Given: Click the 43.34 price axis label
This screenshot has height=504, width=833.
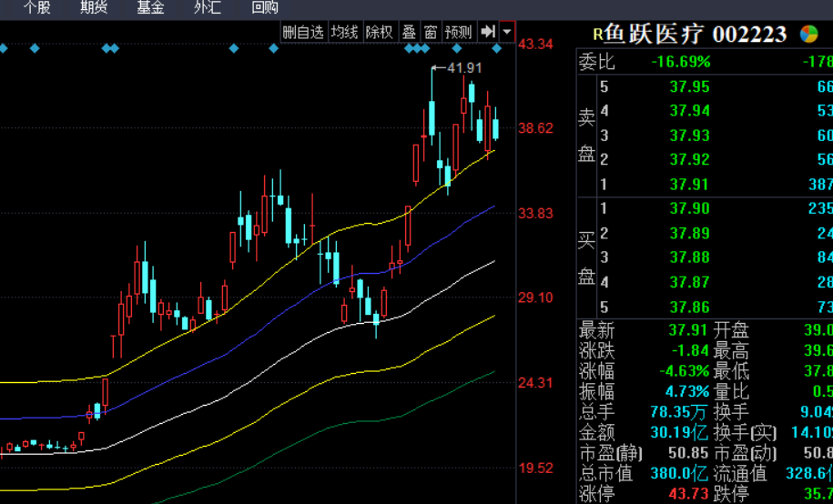Looking at the screenshot, I should (x=535, y=44).
